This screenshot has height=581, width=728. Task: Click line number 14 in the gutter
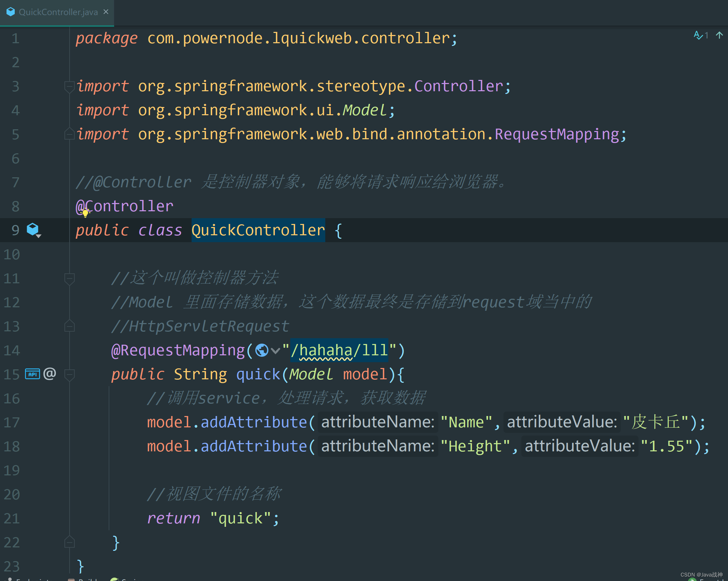pos(12,350)
